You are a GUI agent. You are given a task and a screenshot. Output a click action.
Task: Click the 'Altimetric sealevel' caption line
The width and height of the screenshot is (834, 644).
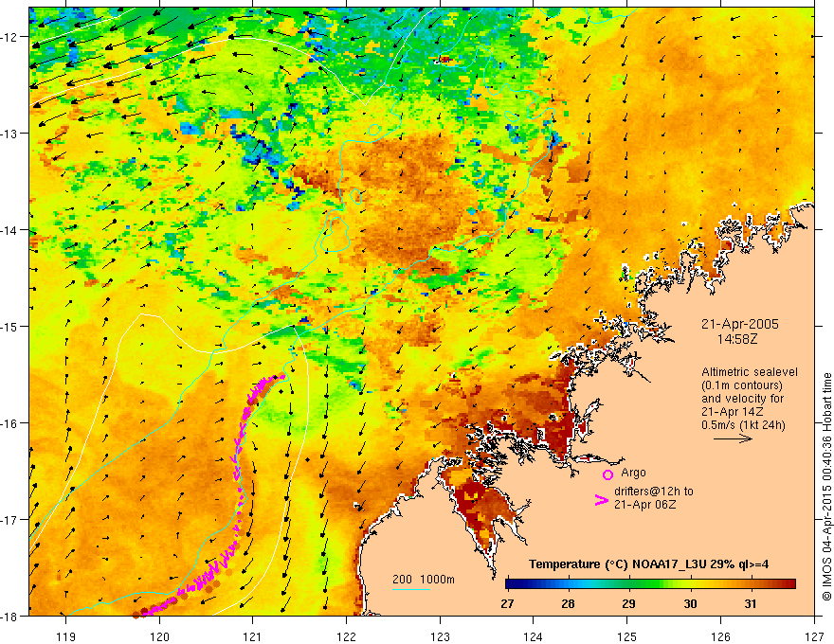750,372
